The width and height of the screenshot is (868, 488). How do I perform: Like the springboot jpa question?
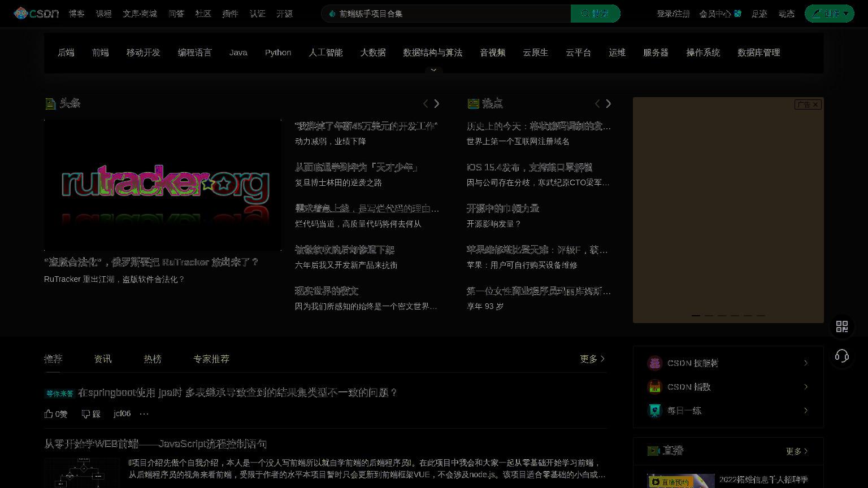point(56,414)
